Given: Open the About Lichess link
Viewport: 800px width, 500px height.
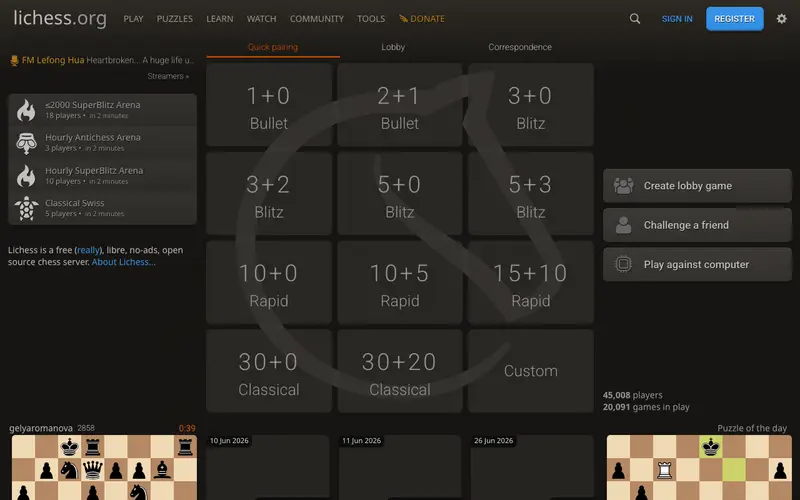Looking at the screenshot, I should coord(123,262).
